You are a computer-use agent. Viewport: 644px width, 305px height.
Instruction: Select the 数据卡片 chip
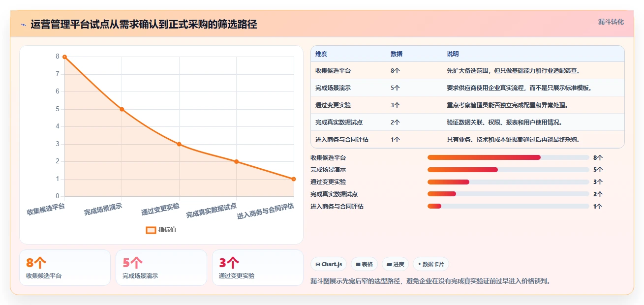point(430,264)
